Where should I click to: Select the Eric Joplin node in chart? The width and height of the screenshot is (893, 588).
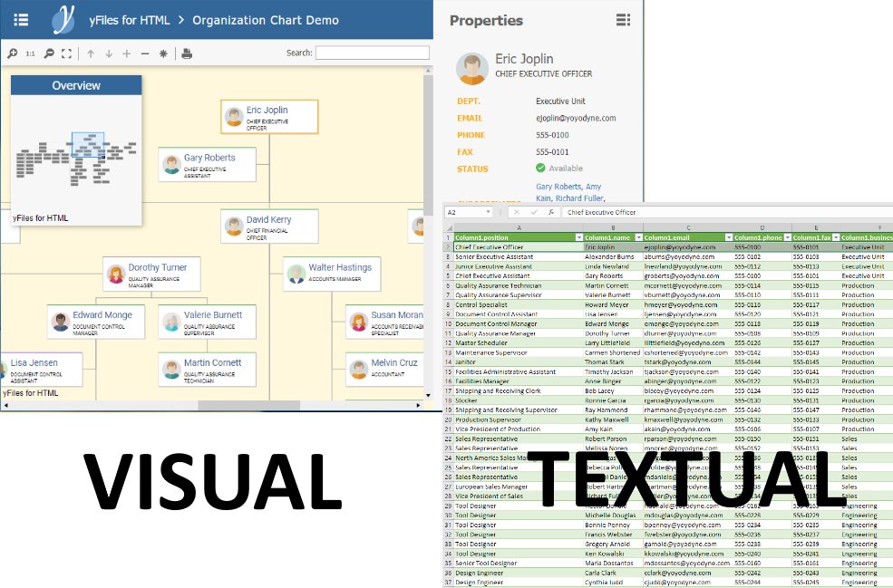[x=269, y=117]
